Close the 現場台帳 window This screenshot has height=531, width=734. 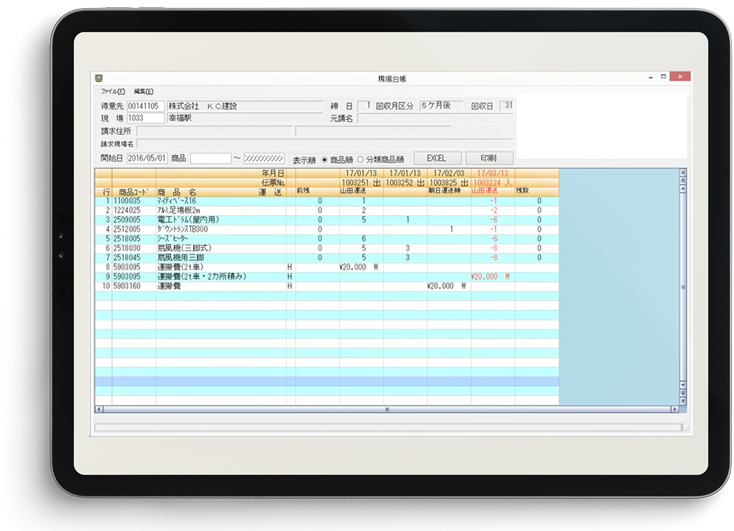click(680, 76)
